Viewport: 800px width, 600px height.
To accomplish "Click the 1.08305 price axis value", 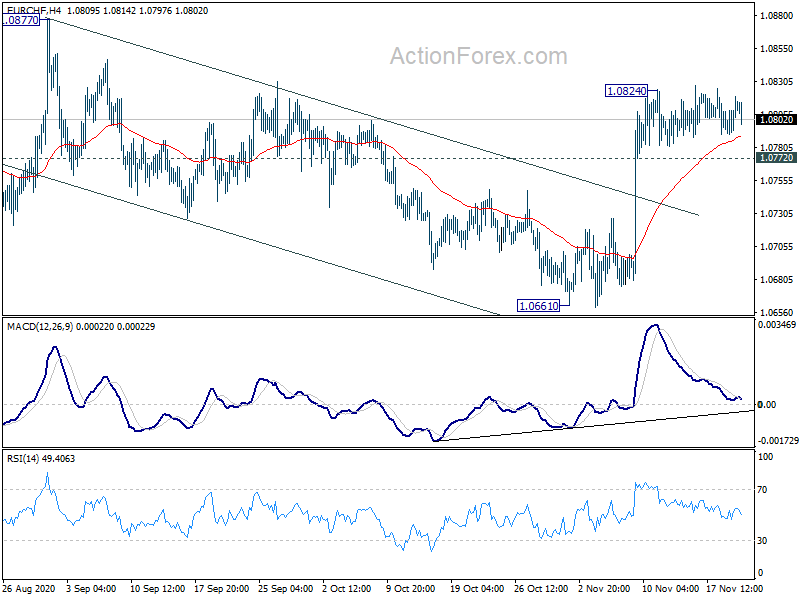I will (x=777, y=82).
